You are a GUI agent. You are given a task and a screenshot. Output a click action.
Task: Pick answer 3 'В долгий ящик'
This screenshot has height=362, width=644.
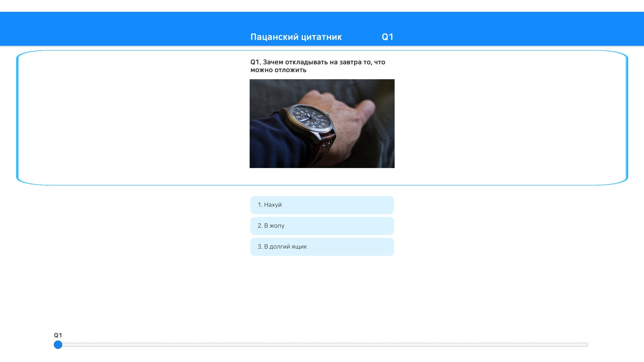point(322,247)
